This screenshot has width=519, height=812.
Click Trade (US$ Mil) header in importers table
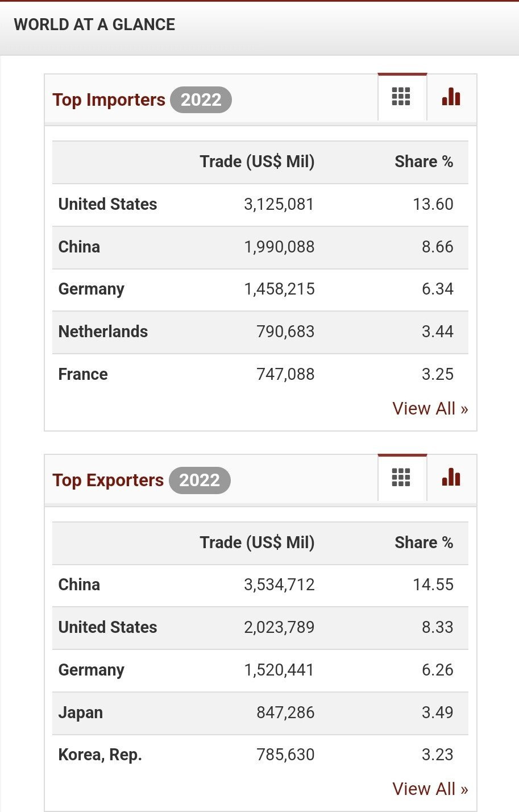(x=257, y=162)
